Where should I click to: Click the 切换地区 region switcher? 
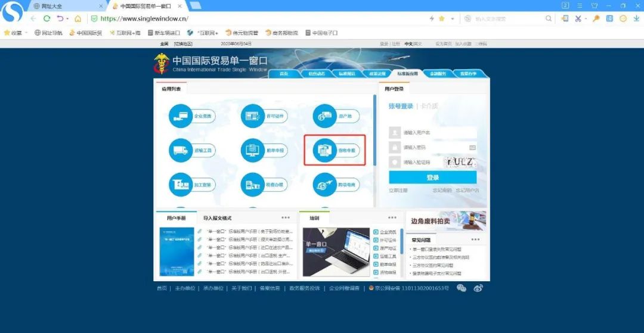click(183, 44)
